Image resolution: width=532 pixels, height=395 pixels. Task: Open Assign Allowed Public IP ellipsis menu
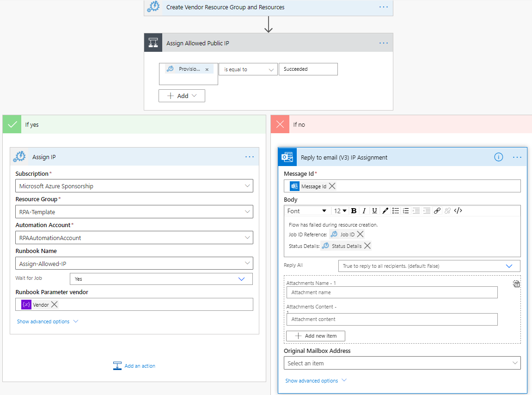[384, 43]
